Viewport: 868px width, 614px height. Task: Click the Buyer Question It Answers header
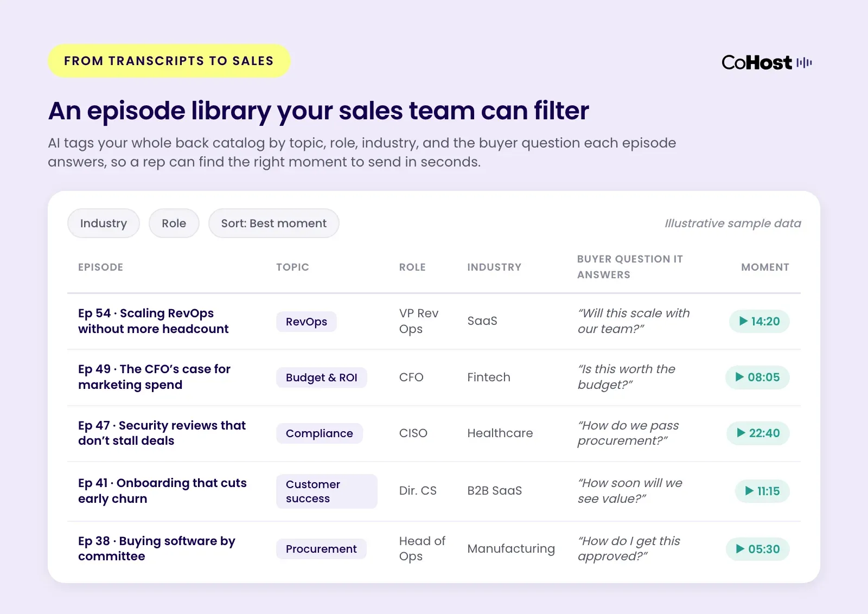point(630,267)
